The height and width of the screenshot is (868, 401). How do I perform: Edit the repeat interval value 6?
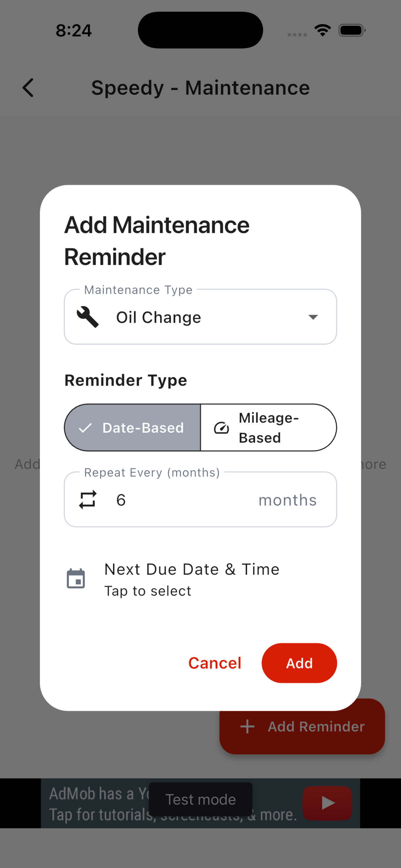pyautogui.click(x=121, y=500)
